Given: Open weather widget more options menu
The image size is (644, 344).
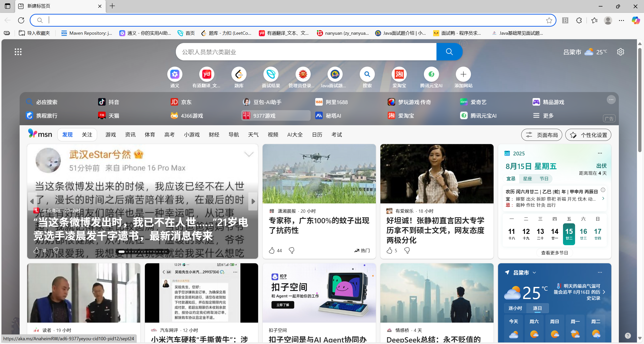Looking at the screenshot, I should click(x=600, y=272).
